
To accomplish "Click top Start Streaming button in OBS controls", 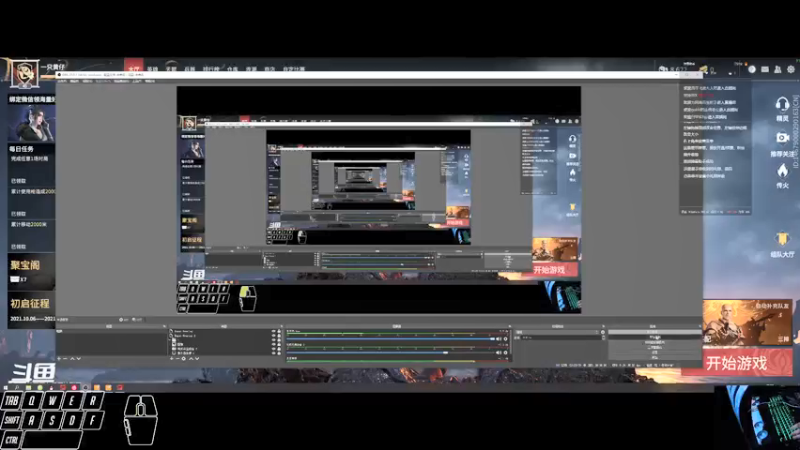I will (x=655, y=332).
